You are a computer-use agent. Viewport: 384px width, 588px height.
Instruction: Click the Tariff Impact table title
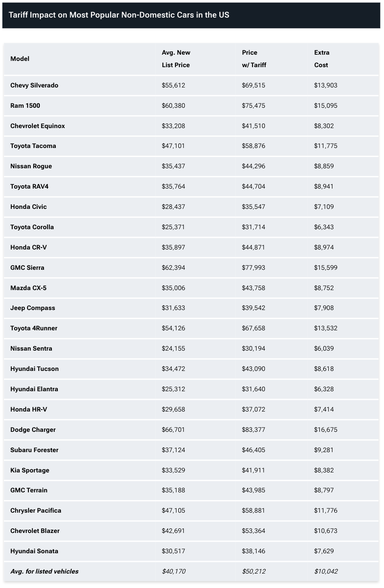click(x=119, y=15)
